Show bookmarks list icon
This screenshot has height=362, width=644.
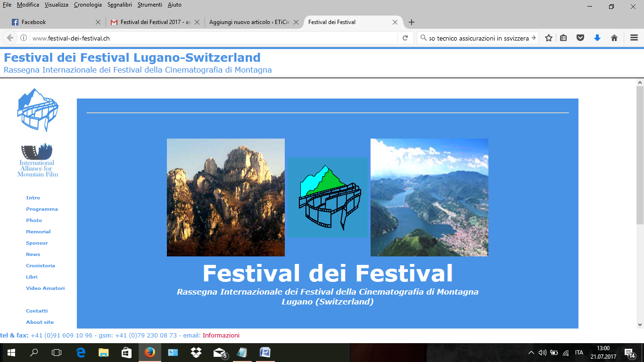[x=563, y=38]
